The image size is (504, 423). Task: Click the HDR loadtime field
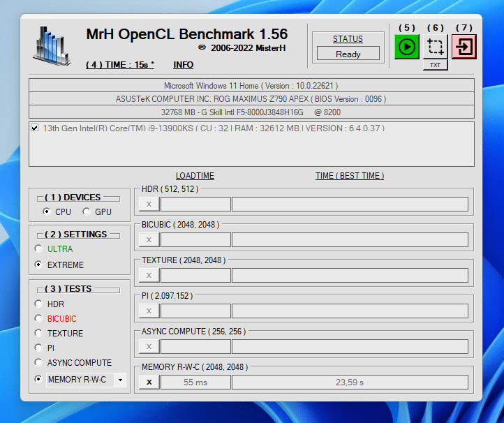[x=195, y=204]
